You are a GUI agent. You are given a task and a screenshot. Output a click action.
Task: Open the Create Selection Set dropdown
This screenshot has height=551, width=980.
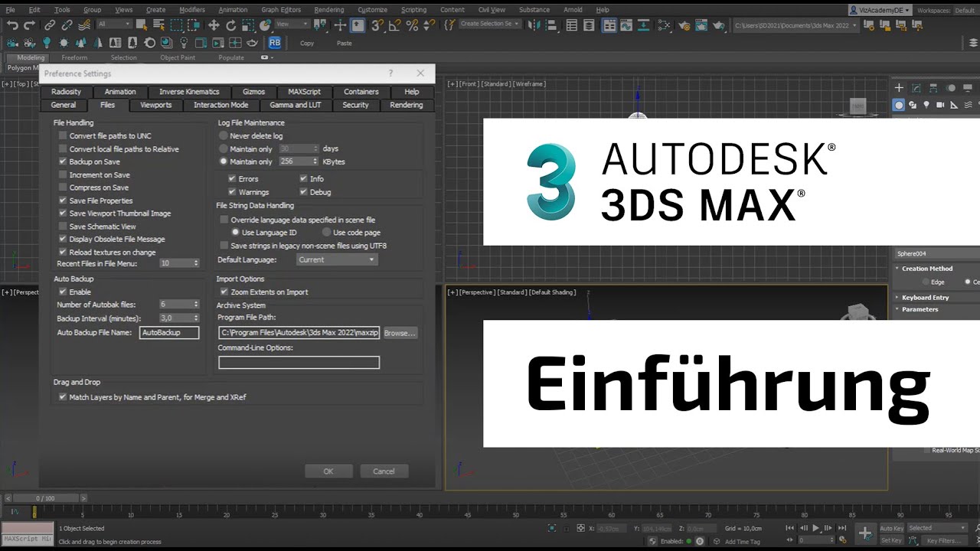tap(489, 24)
